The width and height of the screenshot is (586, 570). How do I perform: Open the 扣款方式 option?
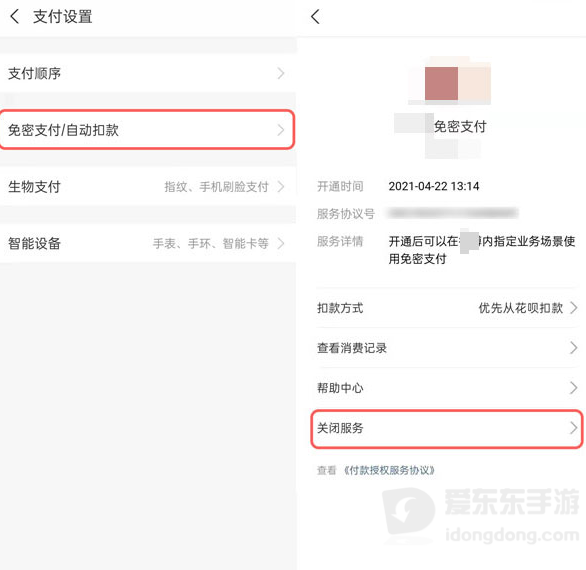coord(447,308)
